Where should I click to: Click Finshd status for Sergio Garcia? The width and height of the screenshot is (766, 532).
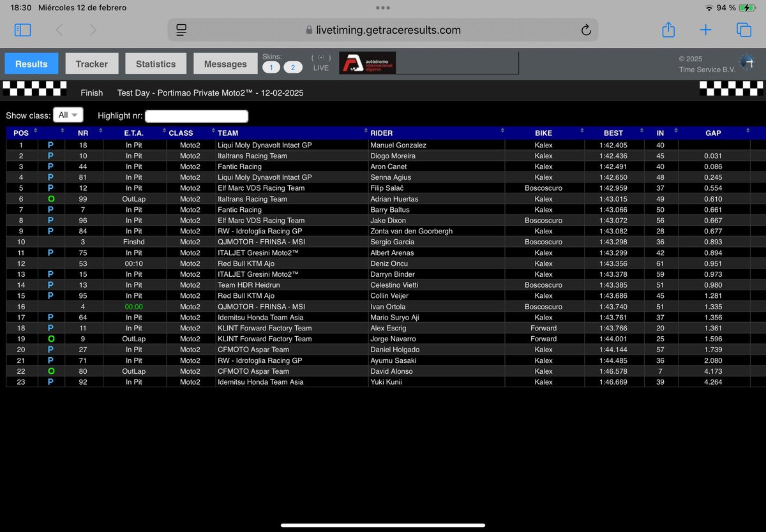tap(134, 242)
